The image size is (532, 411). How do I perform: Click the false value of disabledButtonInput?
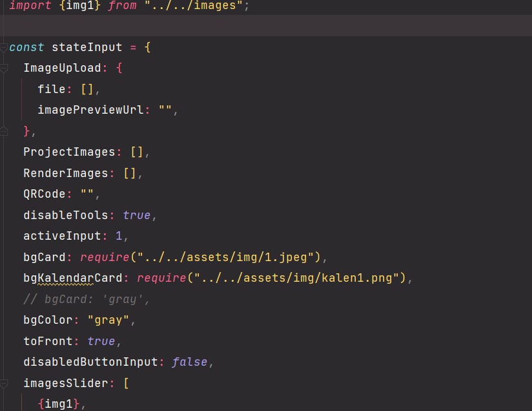coord(190,362)
